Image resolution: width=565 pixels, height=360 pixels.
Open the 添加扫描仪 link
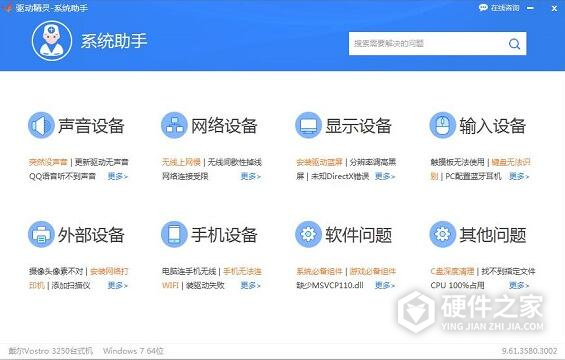[71, 286]
